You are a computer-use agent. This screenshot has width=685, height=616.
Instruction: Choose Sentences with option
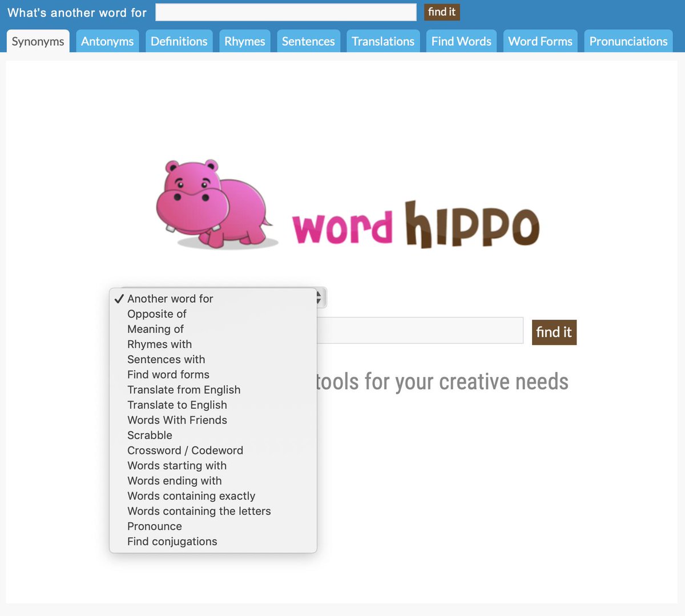point(213,359)
